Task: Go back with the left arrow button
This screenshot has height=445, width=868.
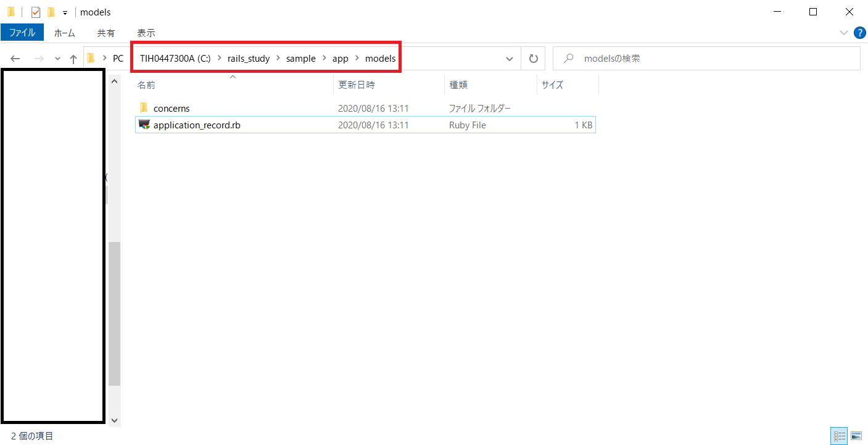Action: click(15, 59)
